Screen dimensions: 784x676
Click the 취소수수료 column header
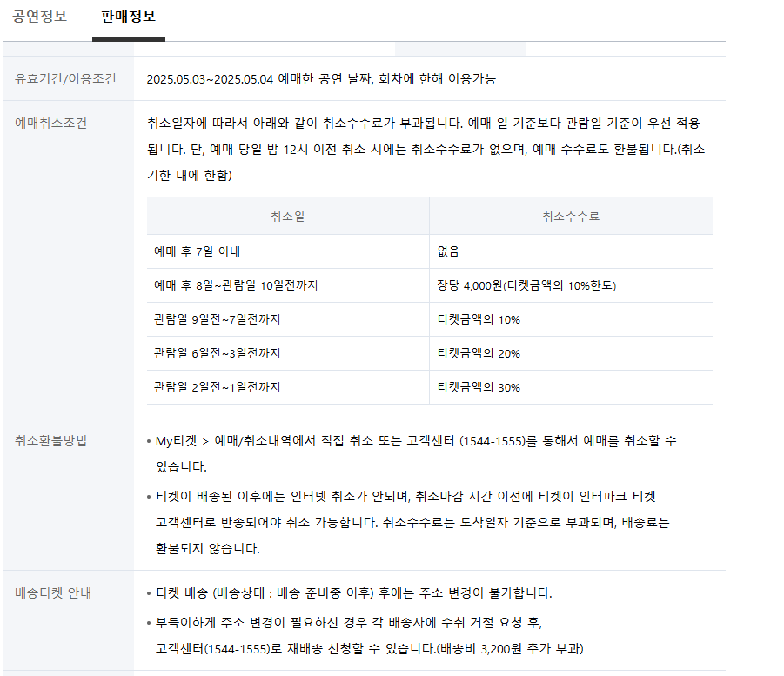[571, 216]
